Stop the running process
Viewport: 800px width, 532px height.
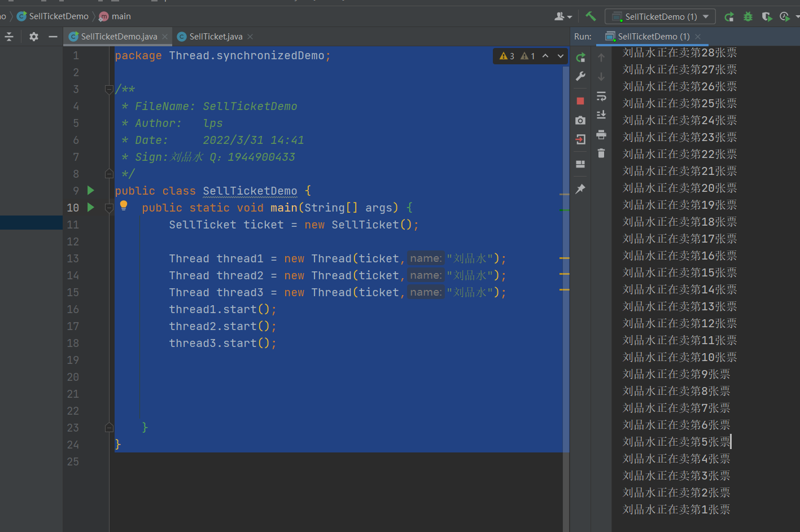pos(580,101)
